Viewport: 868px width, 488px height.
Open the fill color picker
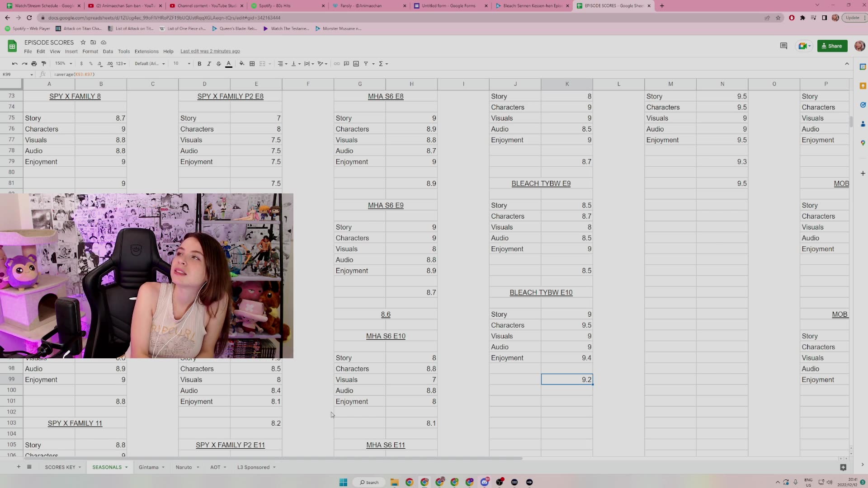[x=242, y=64]
